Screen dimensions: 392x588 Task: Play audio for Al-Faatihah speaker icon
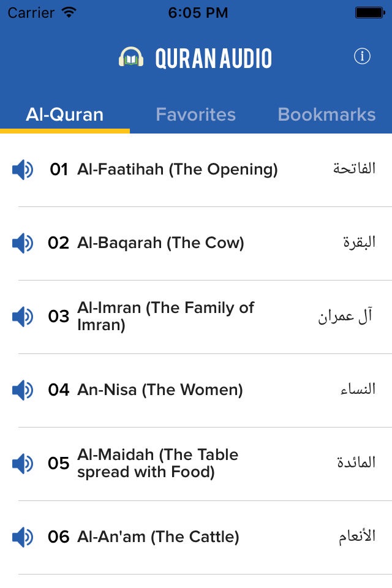coord(23,170)
